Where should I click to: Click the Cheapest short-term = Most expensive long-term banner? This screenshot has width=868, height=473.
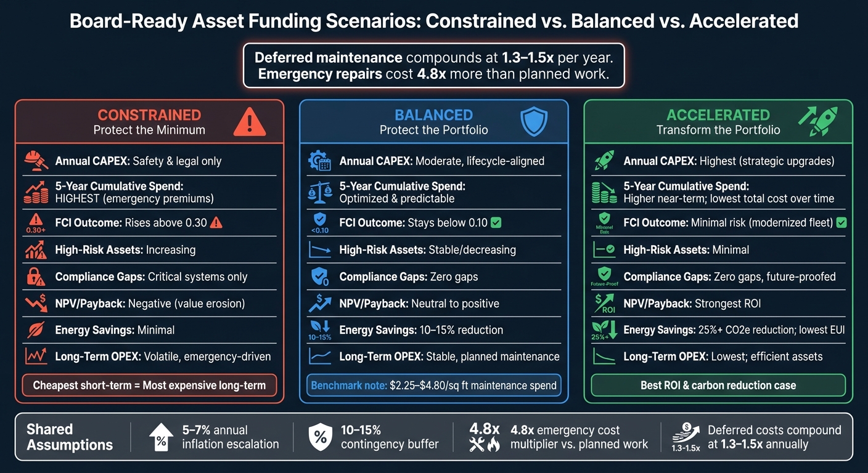tap(149, 386)
